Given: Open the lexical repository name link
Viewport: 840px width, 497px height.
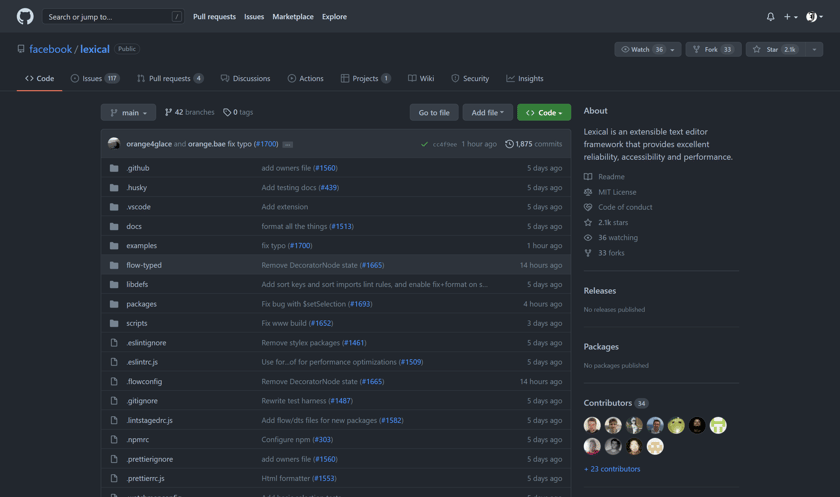Looking at the screenshot, I should click(x=95, y=49).
